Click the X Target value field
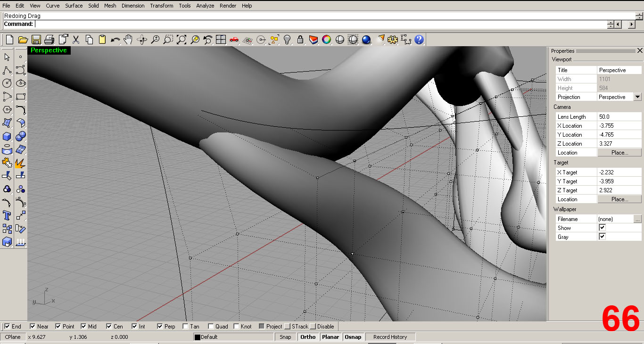The width and height of the screenshot is (644, 344). click(x=619, y=172)
